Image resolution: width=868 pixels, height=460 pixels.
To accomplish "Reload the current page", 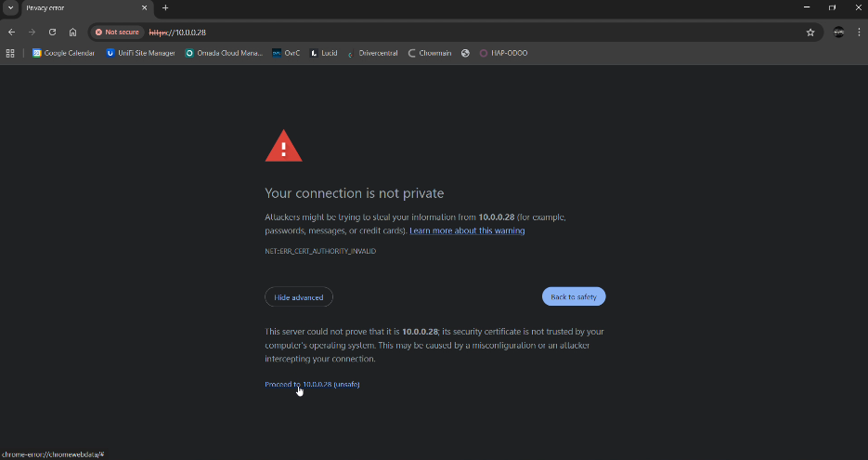I will click(52, 32).
